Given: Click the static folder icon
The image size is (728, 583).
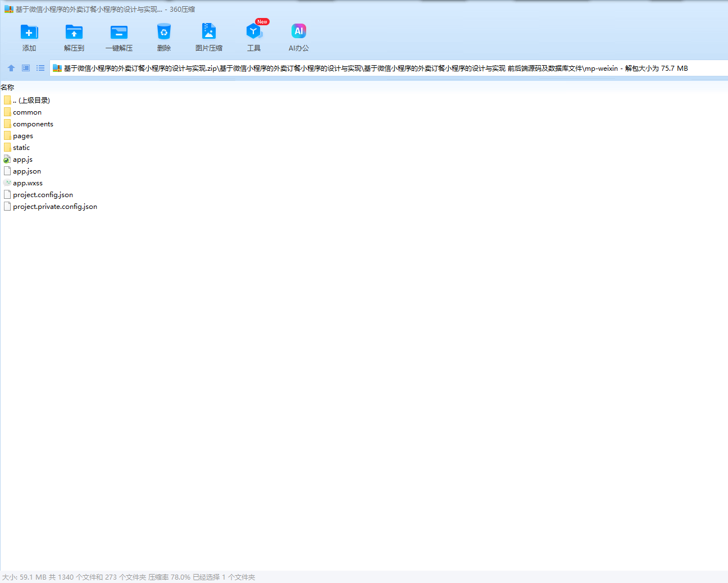Looking at the screenshot, I should click(7, 147).
